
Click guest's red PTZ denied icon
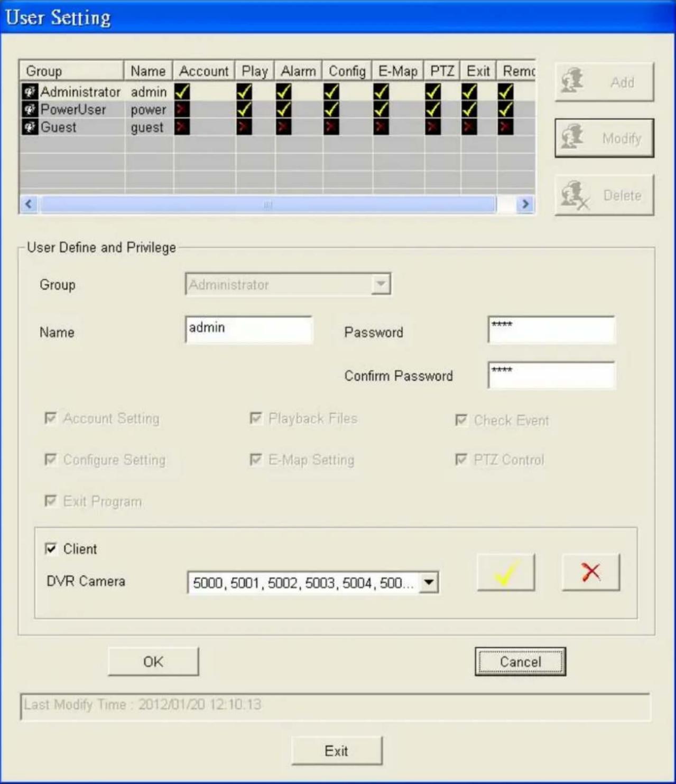click(433, 127)
